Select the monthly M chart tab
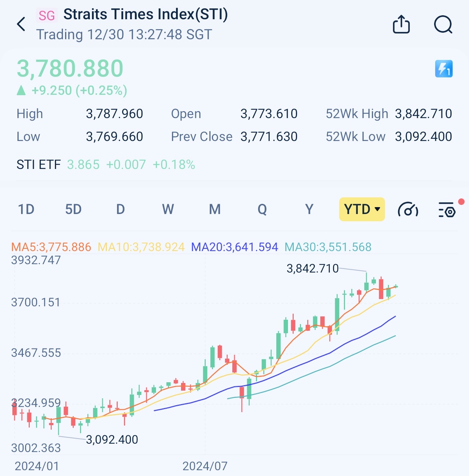 215,210
